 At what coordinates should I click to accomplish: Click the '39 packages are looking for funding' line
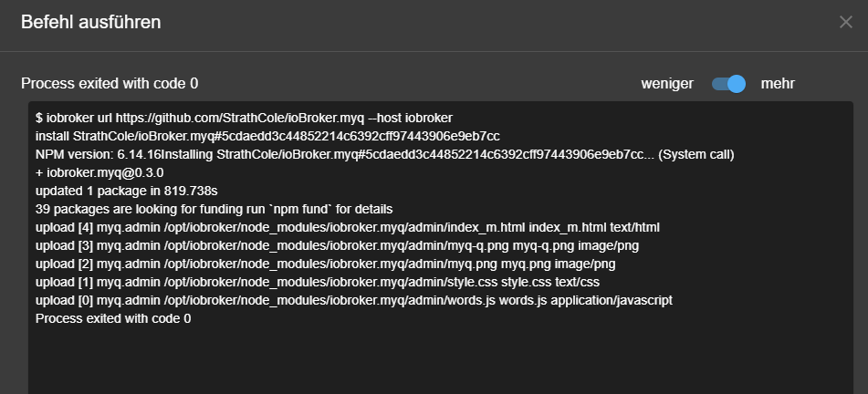[x=214, y=209]
